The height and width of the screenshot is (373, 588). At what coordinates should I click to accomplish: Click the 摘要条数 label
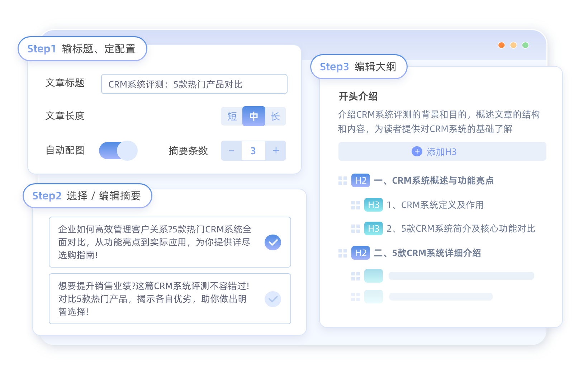tap(188, 151)
